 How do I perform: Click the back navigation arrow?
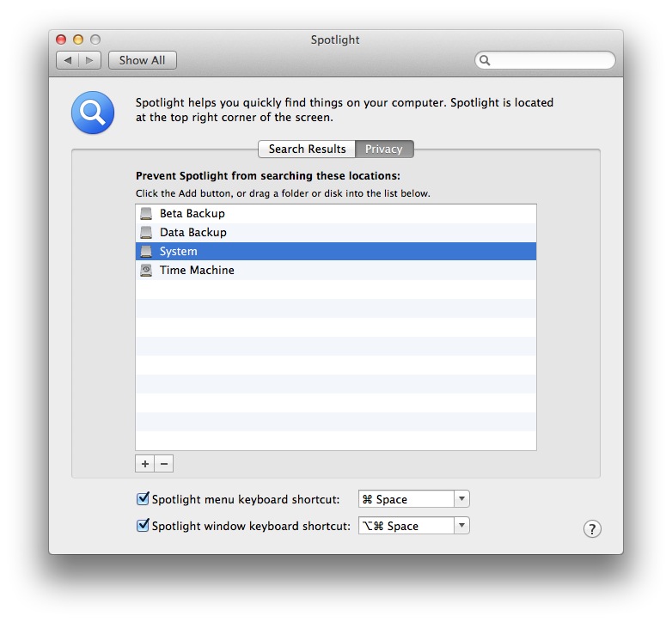(x=68, y=60)
